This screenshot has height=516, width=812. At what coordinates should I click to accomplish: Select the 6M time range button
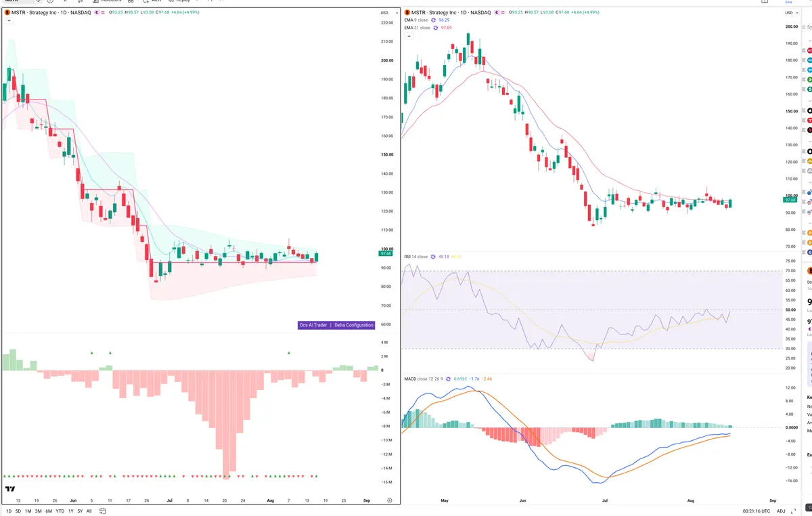[x=48, y=511]
